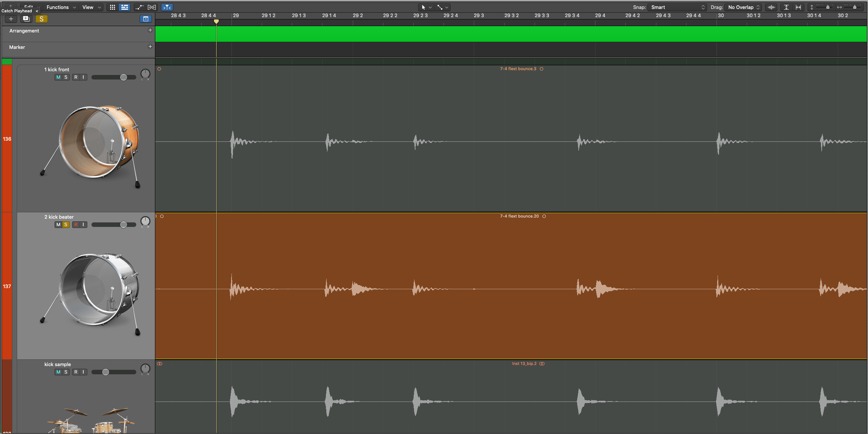868x434 pixels.
Task: Click the horizontal zoom-to-fit icon
Action: coord(799,7)
